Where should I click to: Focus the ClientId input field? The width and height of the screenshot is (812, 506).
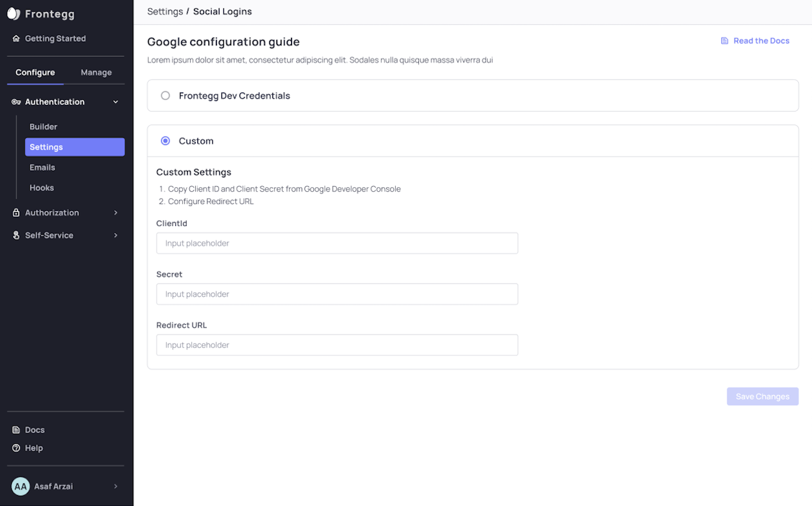click(x=337, y=243)
